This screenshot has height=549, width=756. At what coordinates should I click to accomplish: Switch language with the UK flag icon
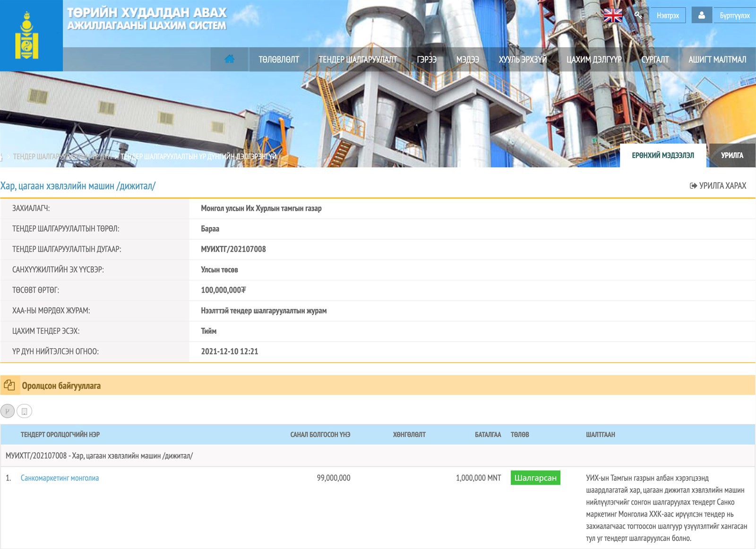[x=613, y=16]
